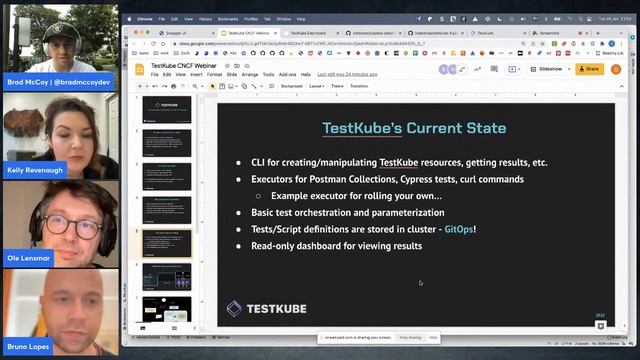Image resolution: width=640 pixels, height=360 pixels.
Task: Star the TestKube CNCF Webinar presentation
Action: (x=227, y=66)
